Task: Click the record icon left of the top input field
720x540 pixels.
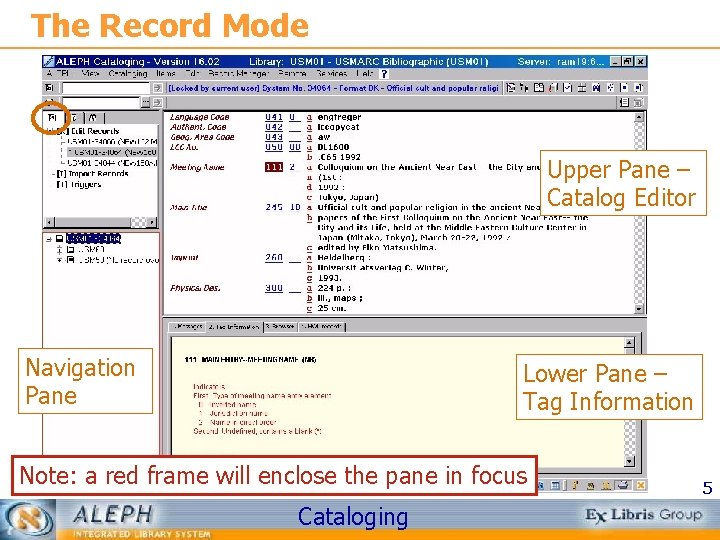Action: coord(50,88)
